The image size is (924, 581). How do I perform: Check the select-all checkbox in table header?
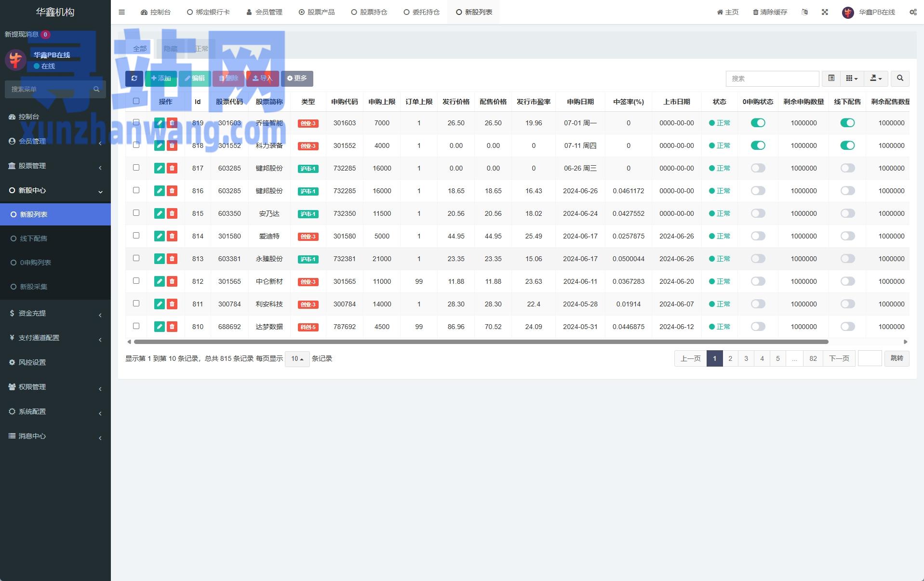tap(136, 101)
